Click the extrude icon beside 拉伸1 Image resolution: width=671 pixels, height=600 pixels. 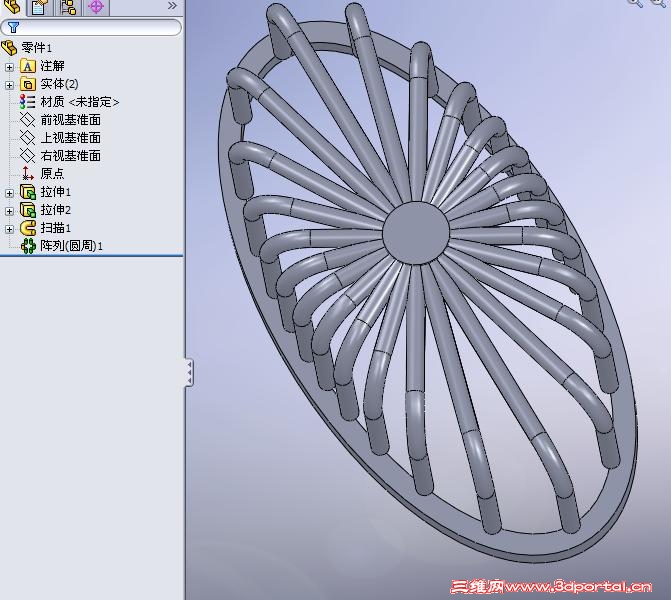(28, 192)
